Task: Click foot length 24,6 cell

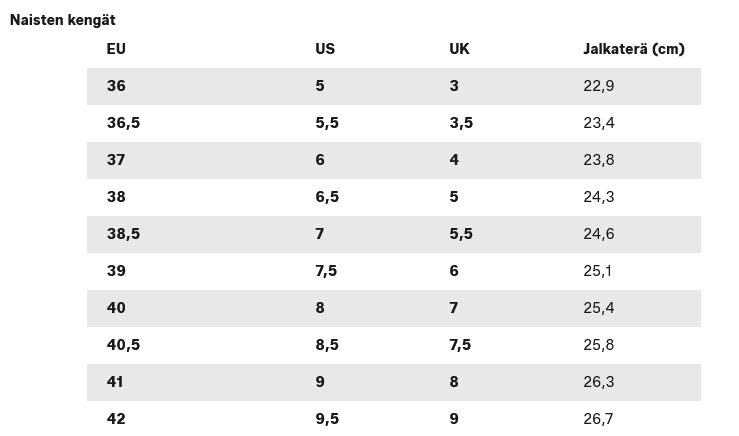Action: pyautogui.click(x=598, y=234)
